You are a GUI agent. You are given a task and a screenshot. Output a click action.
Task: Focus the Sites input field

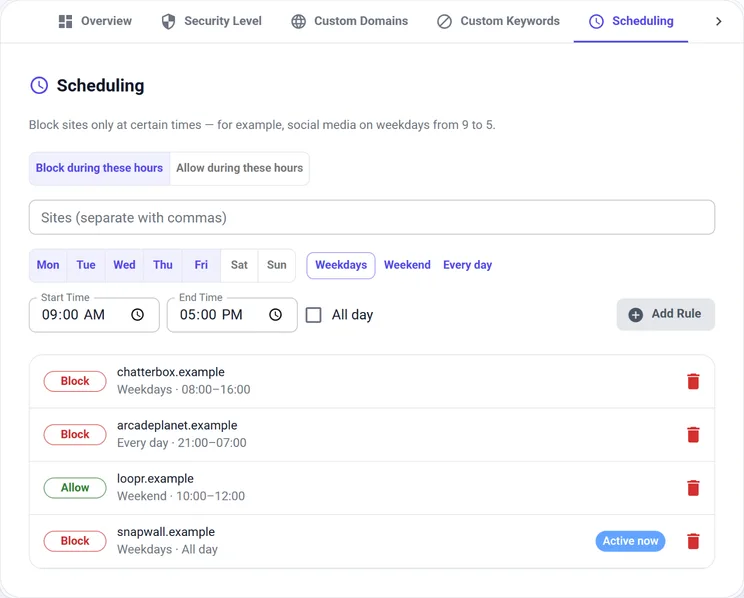point(372,217)
